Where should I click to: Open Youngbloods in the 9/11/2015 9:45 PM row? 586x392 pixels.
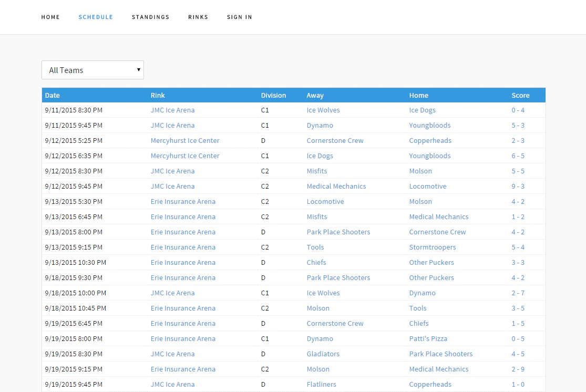pyautogui.click(x=430, y=125)
